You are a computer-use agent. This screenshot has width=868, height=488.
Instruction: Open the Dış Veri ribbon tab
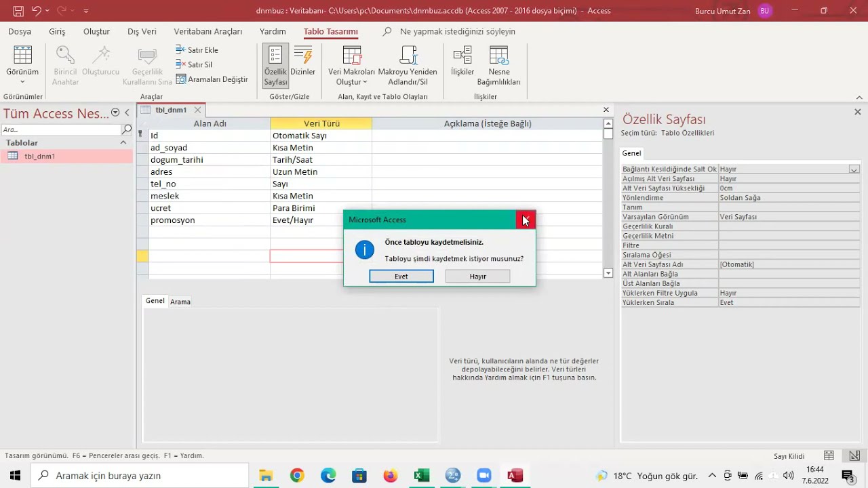click(x=142, y=31)
